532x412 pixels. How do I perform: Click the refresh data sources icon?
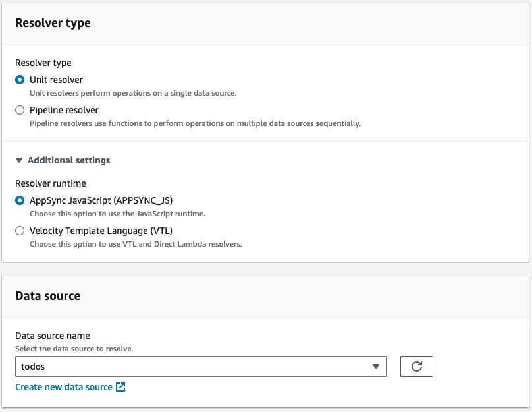click(416, 367)
